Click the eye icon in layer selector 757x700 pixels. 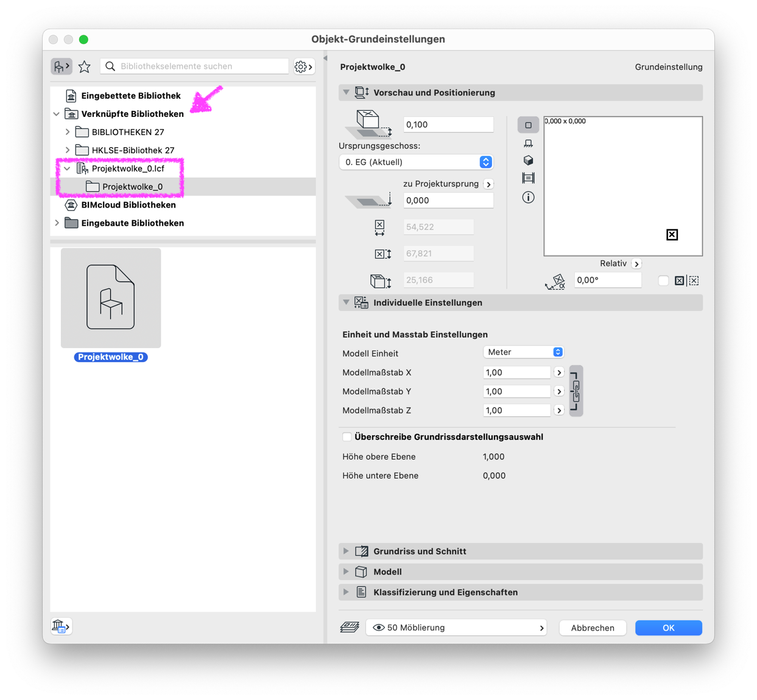pos(378,628)
